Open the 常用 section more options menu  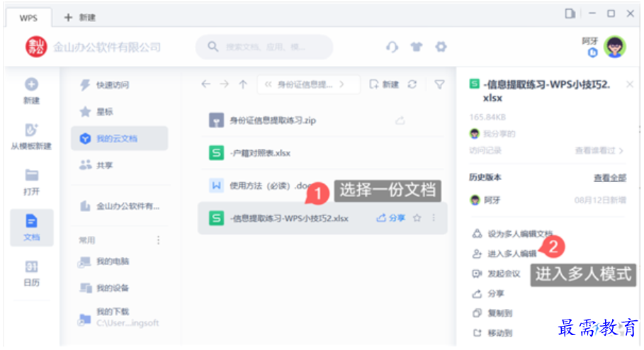coord(158,240)
